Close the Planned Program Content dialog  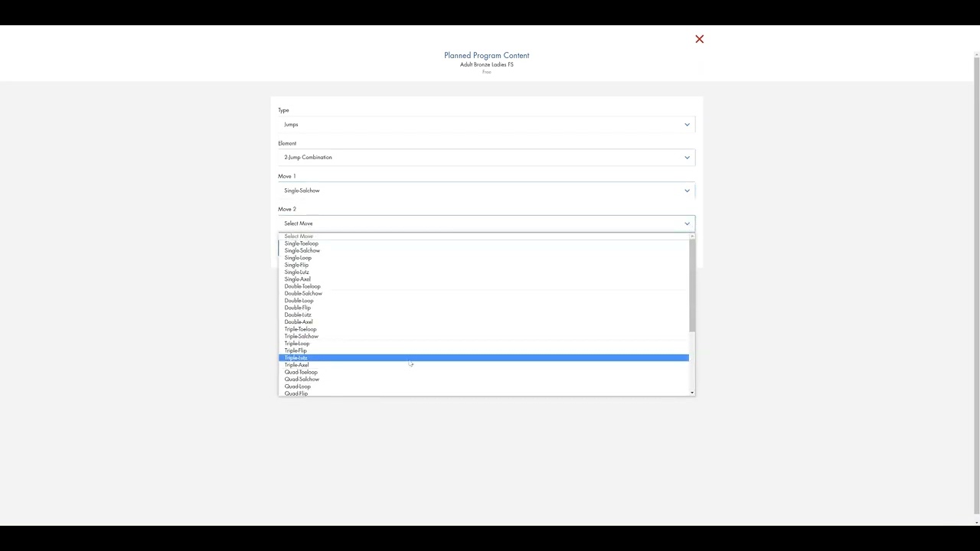[699, 39]
